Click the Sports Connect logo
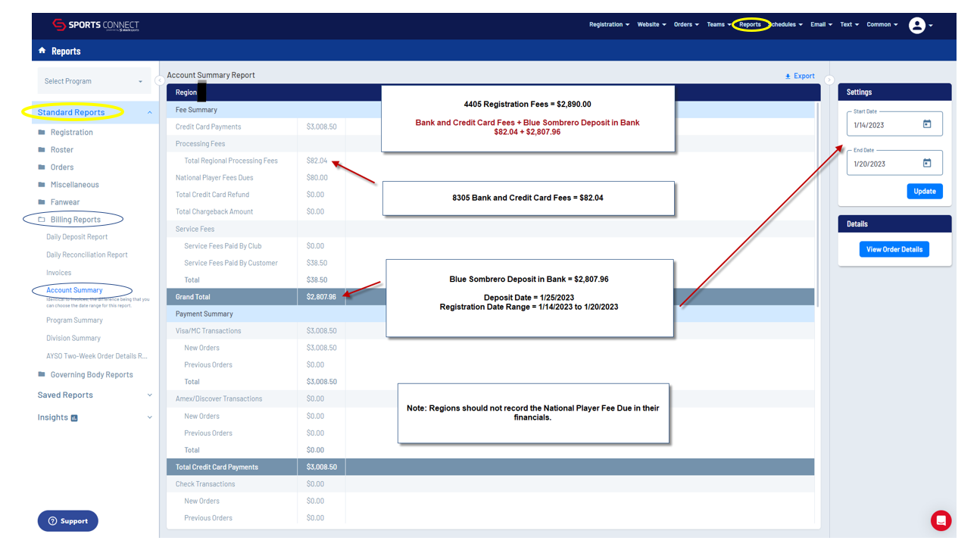 (95, 25)
